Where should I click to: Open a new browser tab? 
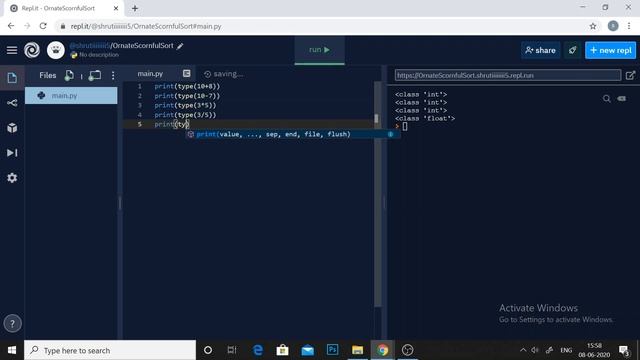135,8
